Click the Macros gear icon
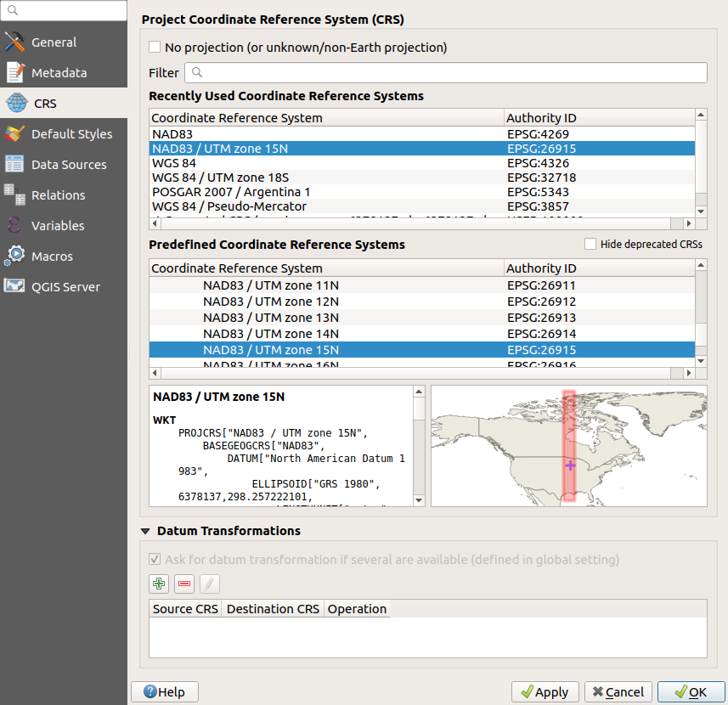728x705 pixels. click(x=15, y=257)
